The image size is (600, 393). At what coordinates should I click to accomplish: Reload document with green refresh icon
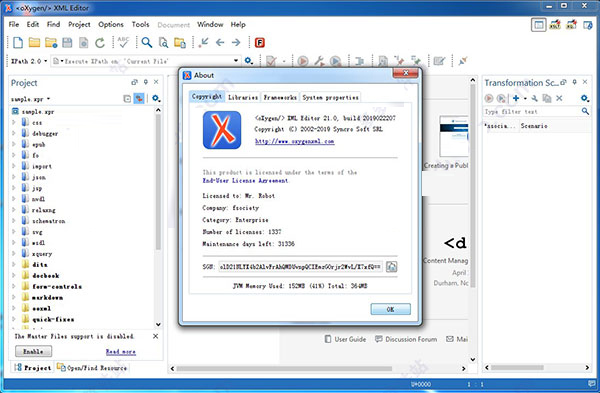[100, 42]
